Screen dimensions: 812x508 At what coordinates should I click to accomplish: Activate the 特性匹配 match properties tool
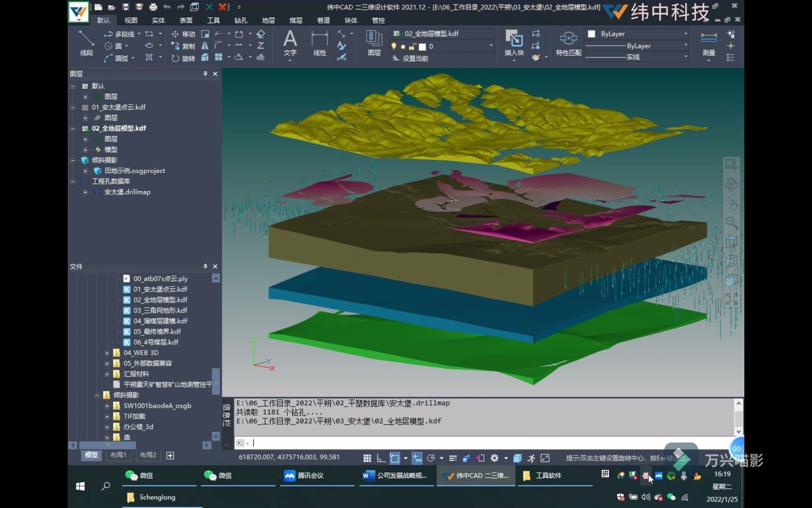569,43
